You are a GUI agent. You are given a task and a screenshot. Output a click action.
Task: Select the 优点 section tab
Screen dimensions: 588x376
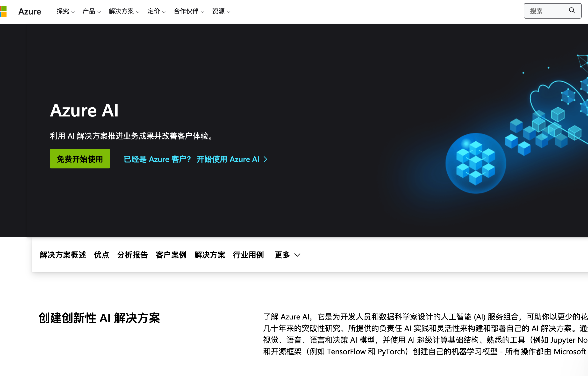101,255
